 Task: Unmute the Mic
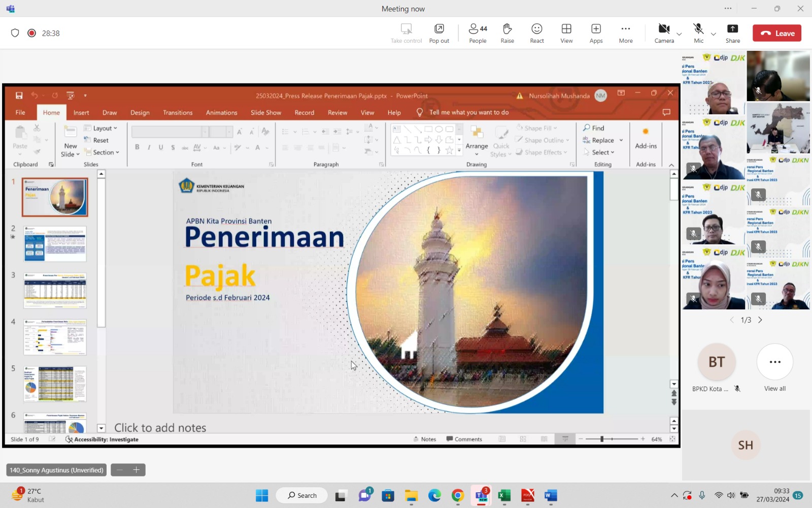point(698,34)
